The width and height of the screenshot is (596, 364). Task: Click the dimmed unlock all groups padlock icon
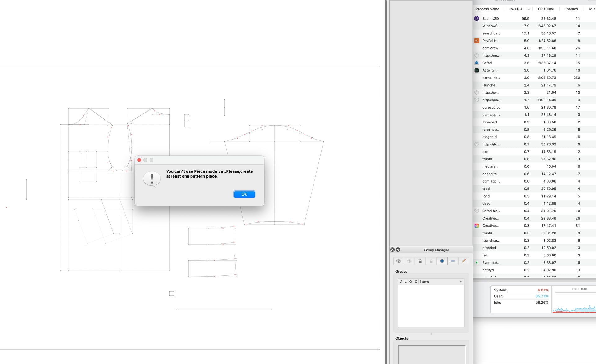click(431, 261)
